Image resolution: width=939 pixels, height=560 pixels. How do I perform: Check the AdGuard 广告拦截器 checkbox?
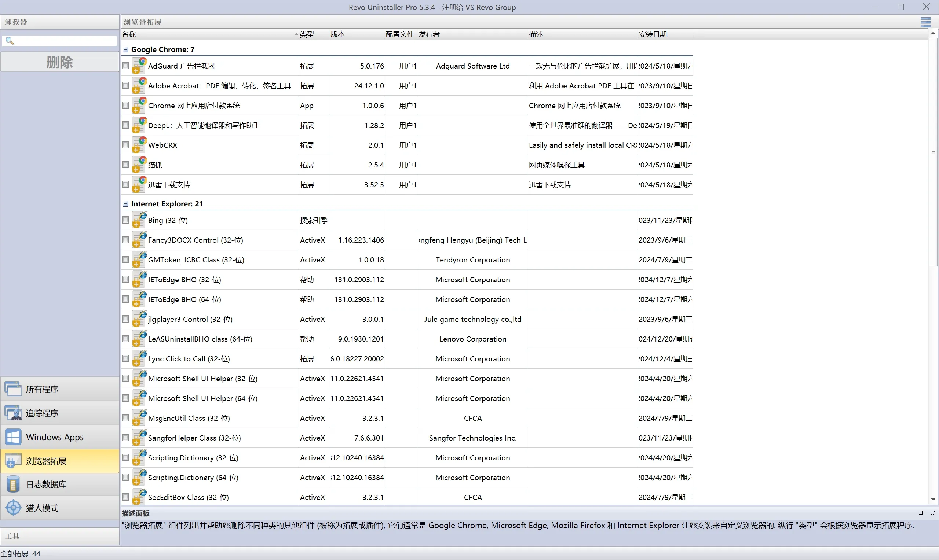(x=125, y=66)
